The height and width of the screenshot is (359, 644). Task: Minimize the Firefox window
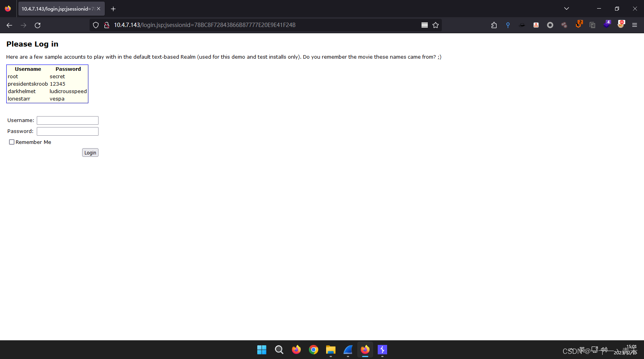click(x=599, y=9)
